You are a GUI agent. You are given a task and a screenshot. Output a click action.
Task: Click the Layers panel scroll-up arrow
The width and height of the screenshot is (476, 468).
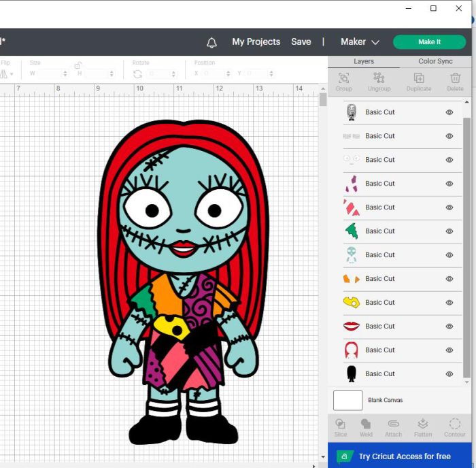click(467, 102)
